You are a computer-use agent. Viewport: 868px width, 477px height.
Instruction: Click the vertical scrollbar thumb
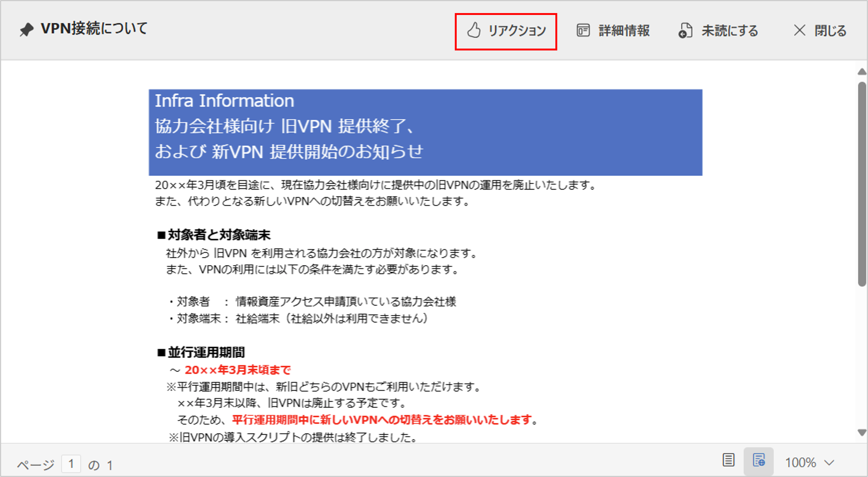(862, 184)
